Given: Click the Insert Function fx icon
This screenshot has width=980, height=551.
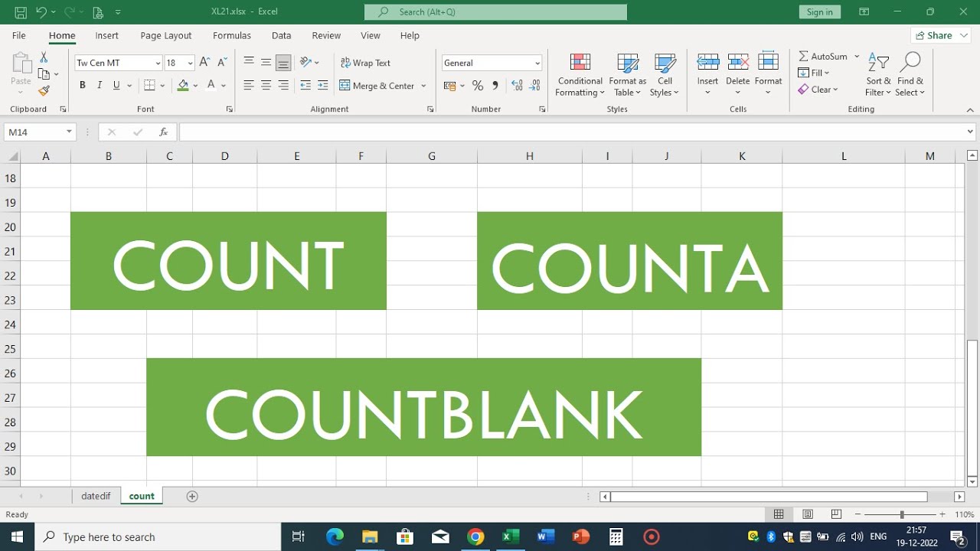Looking at the screenshot, I should (x=163, y=132).
